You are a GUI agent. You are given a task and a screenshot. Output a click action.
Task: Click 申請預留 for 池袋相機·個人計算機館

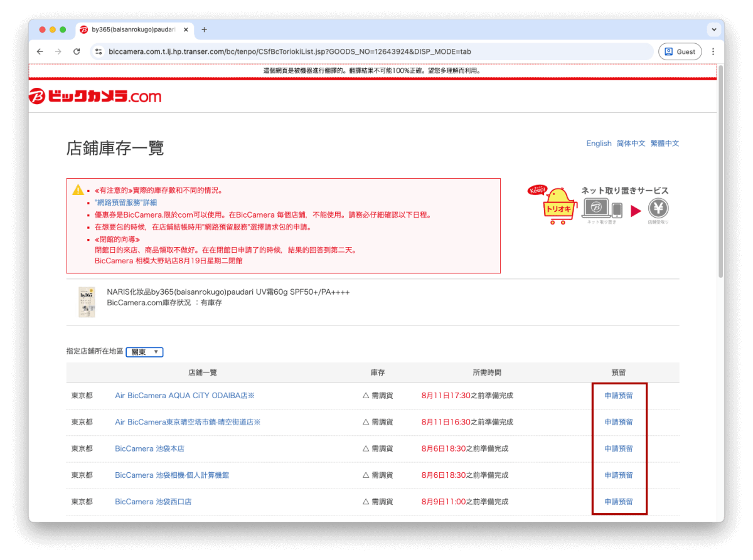[x=619, y=475]
